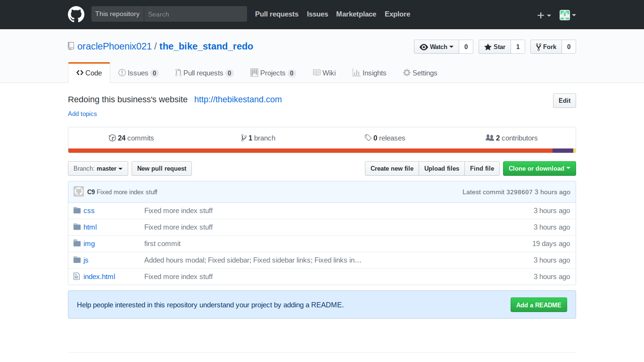Open the css folder
Viewport: 644px width, 362px height.
(x=89, y=211)
